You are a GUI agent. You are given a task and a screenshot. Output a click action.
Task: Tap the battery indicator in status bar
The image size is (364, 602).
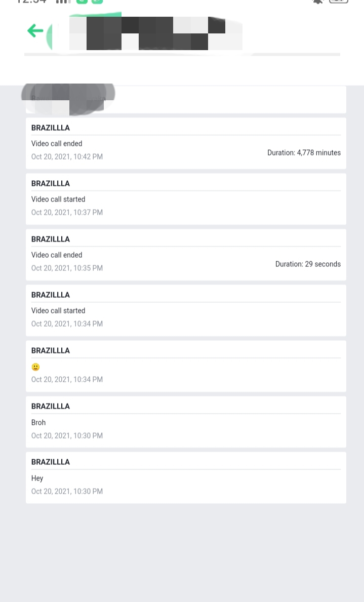pos(338,2)
